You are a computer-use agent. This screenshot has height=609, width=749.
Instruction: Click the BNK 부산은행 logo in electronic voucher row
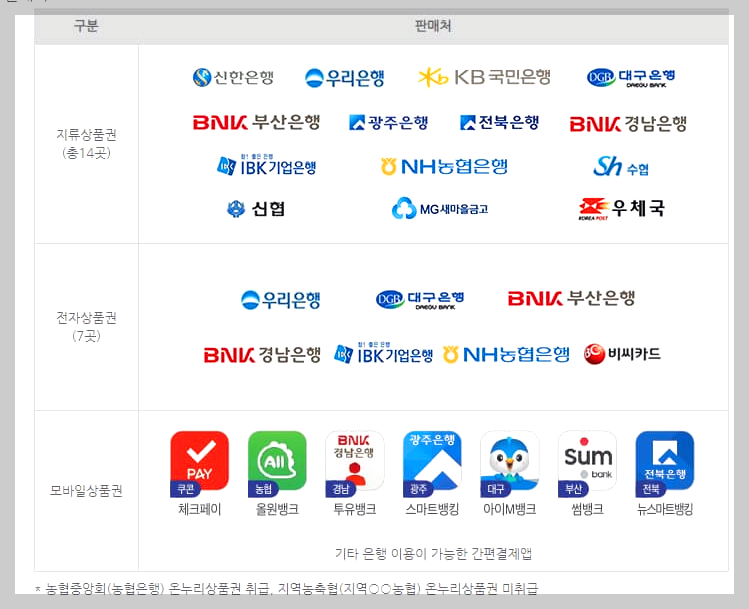(x=571, y=298)
